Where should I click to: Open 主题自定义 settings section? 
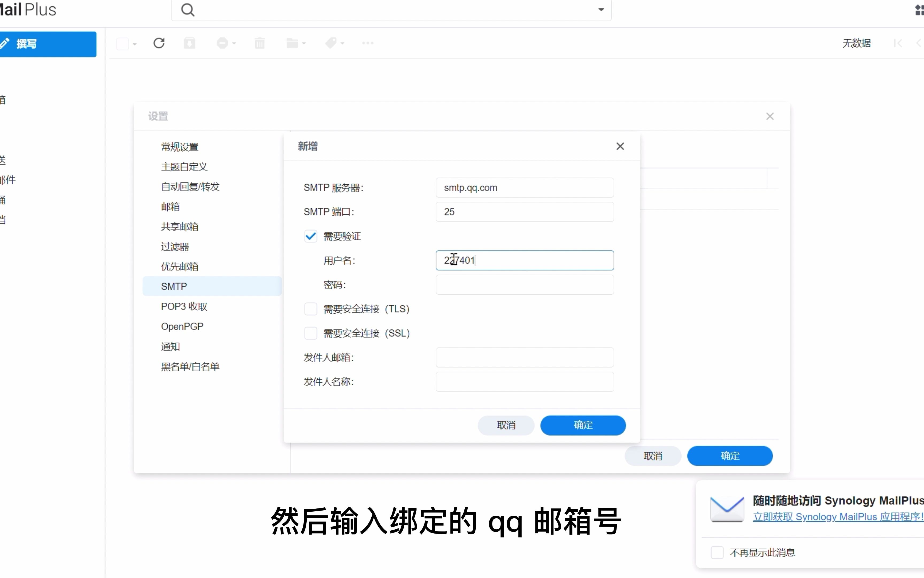click(x=184, y=167)
